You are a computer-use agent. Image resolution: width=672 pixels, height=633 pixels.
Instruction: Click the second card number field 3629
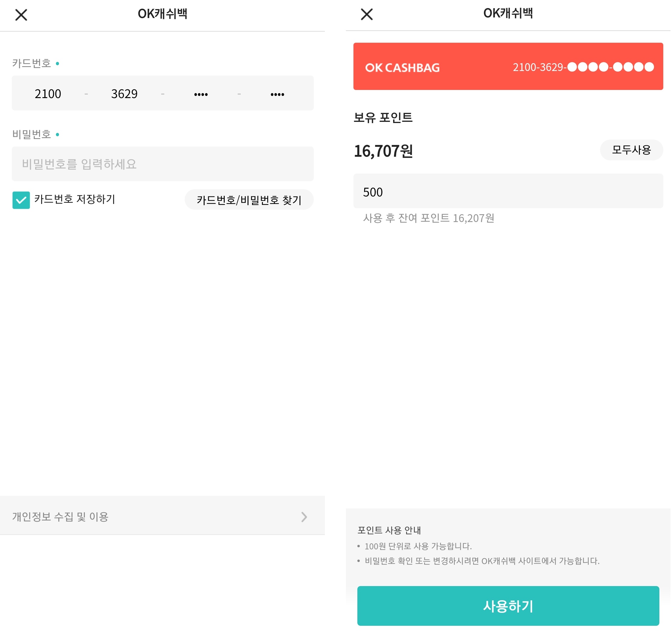[x=125, y=94]
